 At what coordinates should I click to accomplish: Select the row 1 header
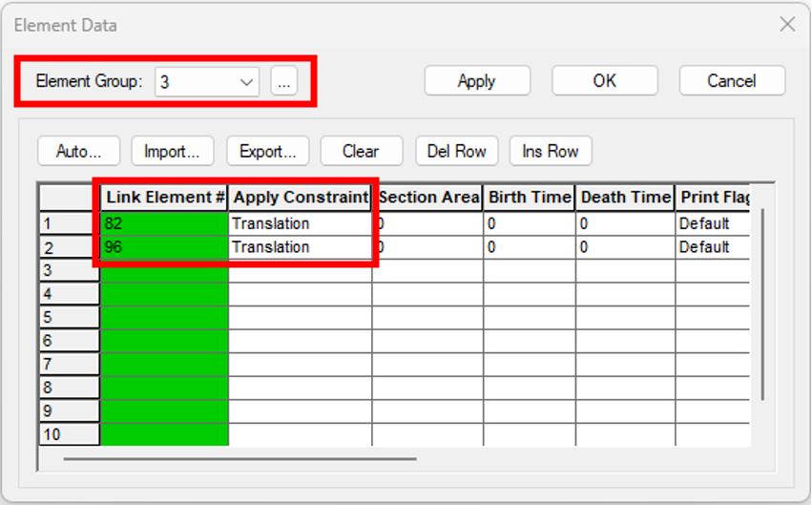click(x=70, y=223)
